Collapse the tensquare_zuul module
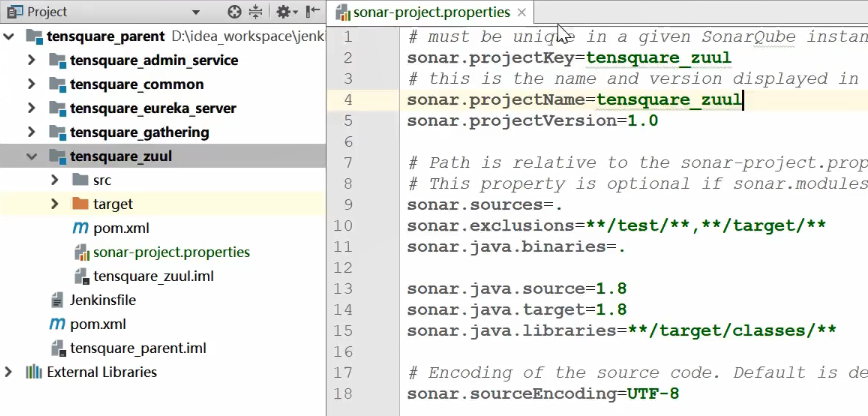This screenshot has height=416, width=868. (x=32, y=156)
